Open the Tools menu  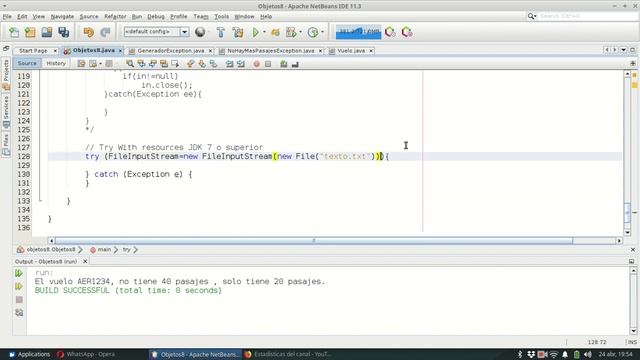222,17
